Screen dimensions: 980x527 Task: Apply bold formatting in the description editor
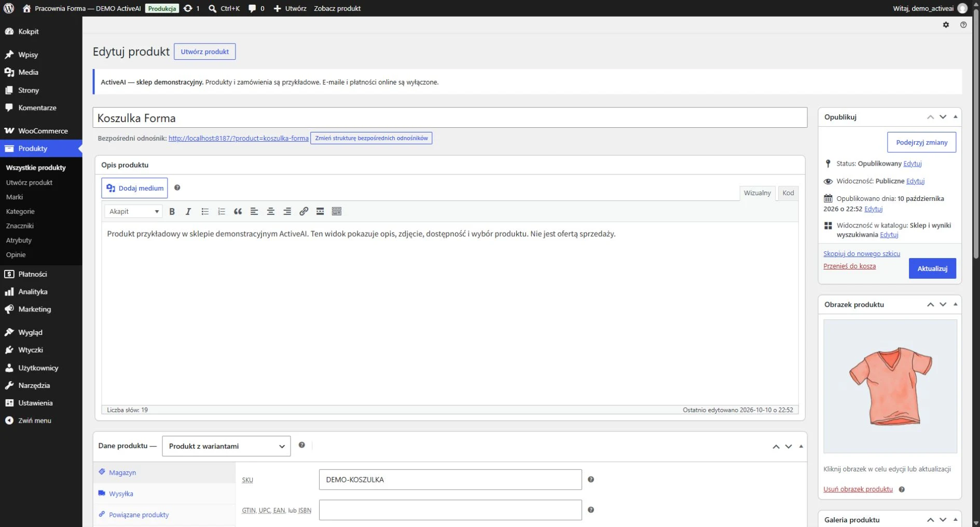click(x=172, y=211)
